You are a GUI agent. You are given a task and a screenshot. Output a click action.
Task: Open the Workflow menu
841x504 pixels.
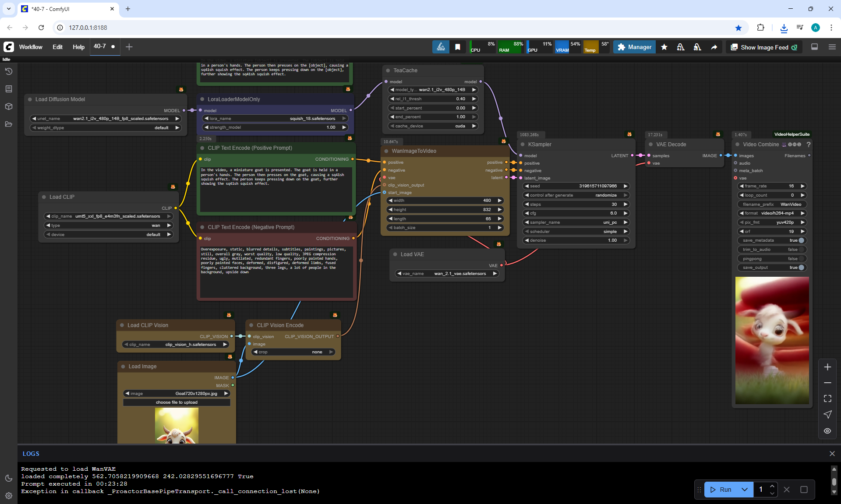pos(31,47)
